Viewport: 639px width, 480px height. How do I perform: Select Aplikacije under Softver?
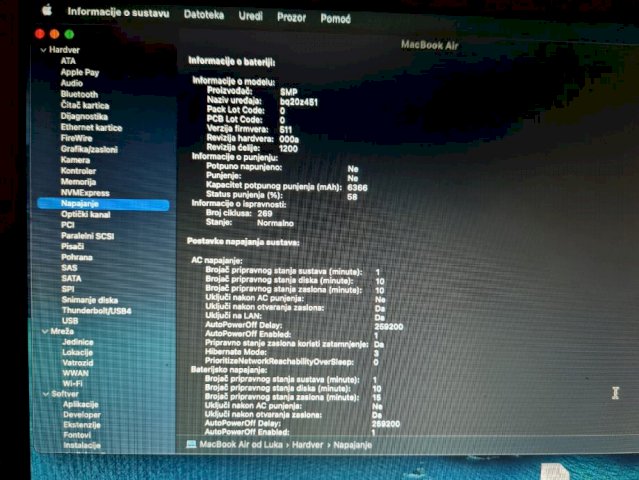click(81, 405)
